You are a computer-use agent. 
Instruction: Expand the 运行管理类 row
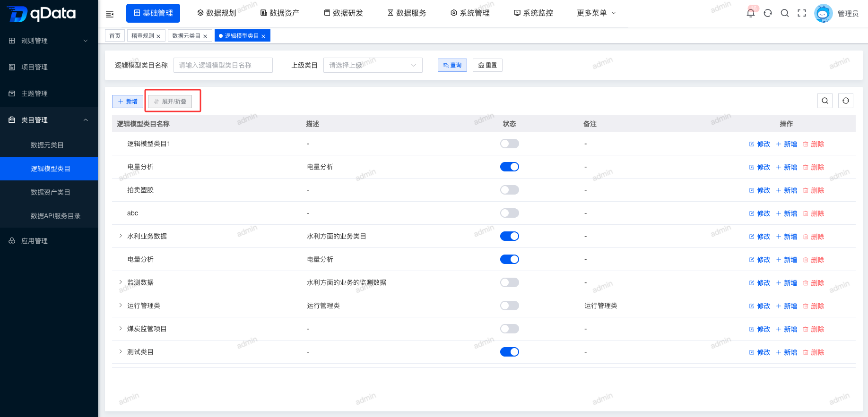(x=121, y=306)
